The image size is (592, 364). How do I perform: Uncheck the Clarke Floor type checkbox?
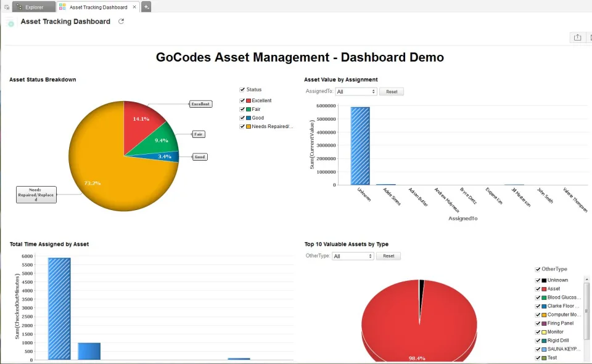538,306
